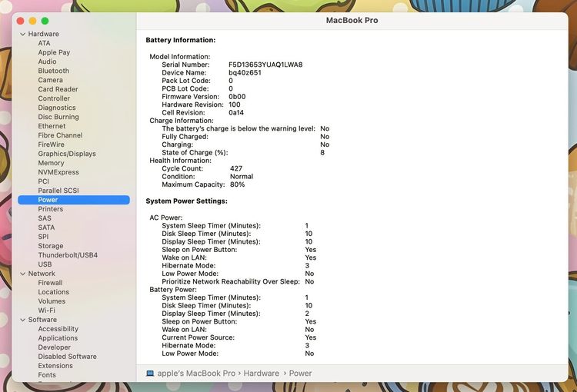Select NVMExpress in the sidebar

tap(58, 172)
